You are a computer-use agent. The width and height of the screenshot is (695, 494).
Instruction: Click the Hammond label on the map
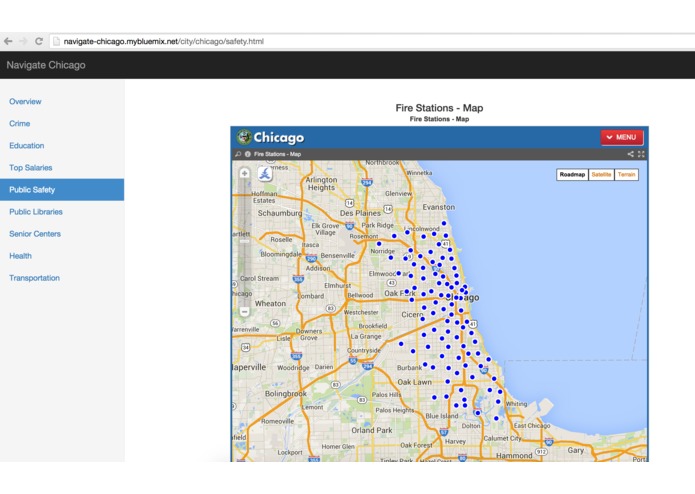point(514,455)
